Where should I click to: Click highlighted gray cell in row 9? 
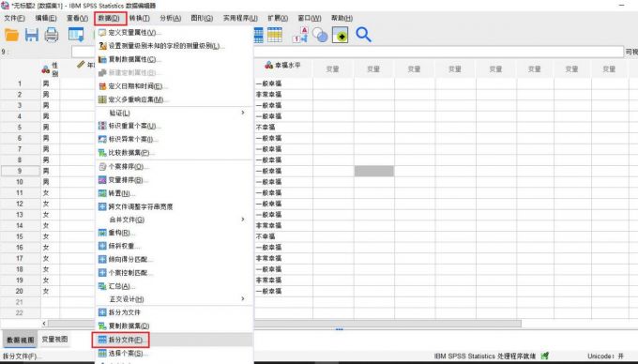click(x=374, y=171)
